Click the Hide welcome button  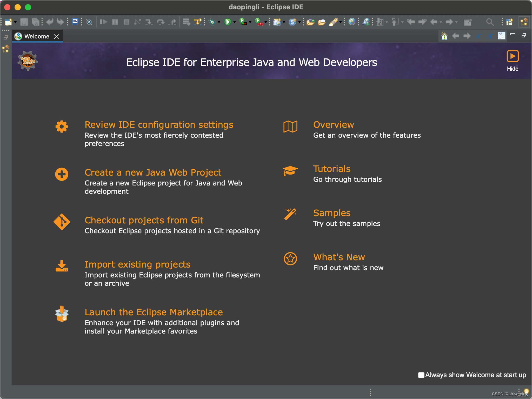pos(513,61)
